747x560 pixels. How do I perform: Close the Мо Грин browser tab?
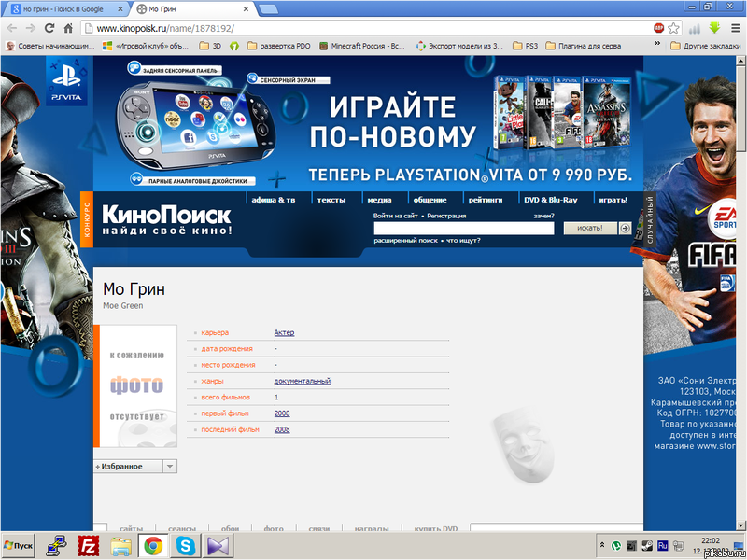(x=246, y=9)
